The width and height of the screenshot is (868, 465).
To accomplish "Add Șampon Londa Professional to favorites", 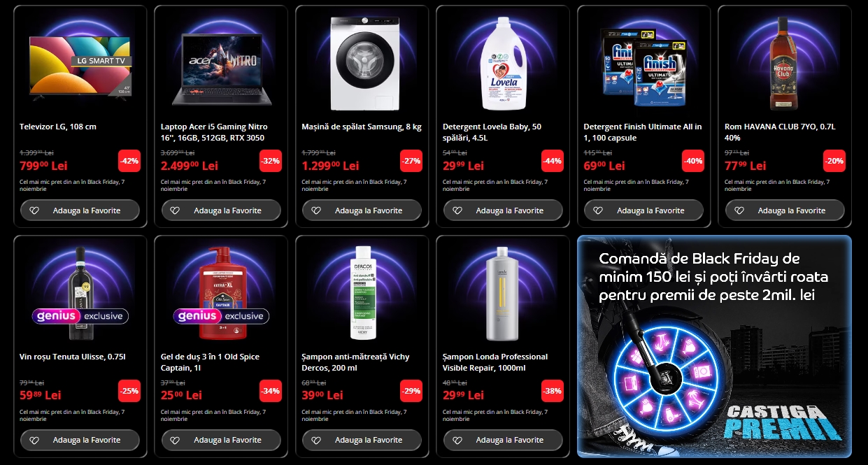I will click(x=503, y=440).
